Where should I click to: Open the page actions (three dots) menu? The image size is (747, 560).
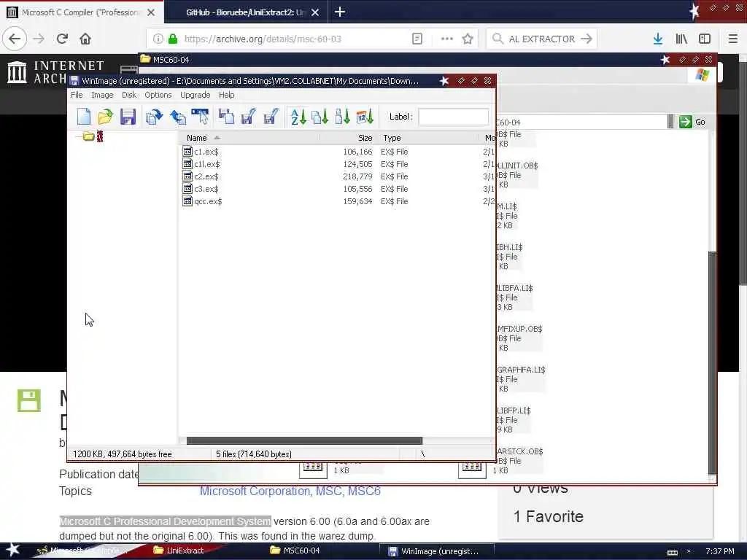[x=447, y=39]
